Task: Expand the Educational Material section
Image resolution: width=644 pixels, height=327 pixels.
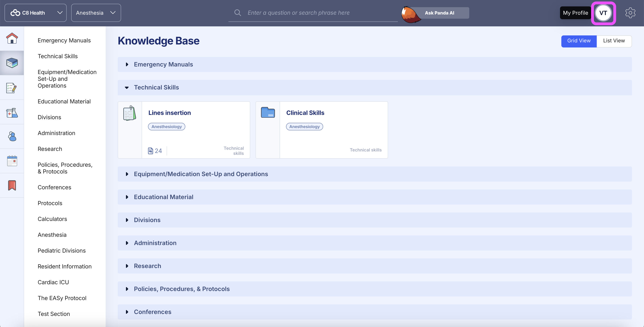Action: [375, 197]
